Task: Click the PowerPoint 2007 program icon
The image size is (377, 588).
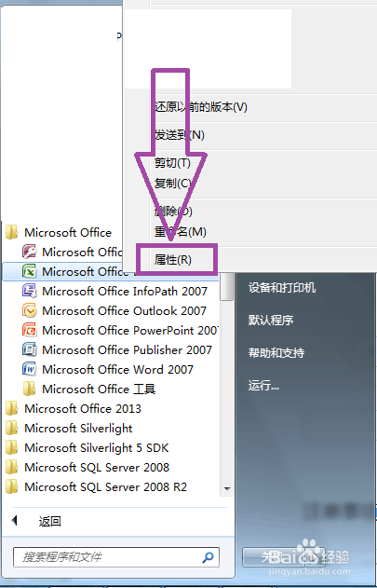Action: pyautogui.click(x=29, y=330)
